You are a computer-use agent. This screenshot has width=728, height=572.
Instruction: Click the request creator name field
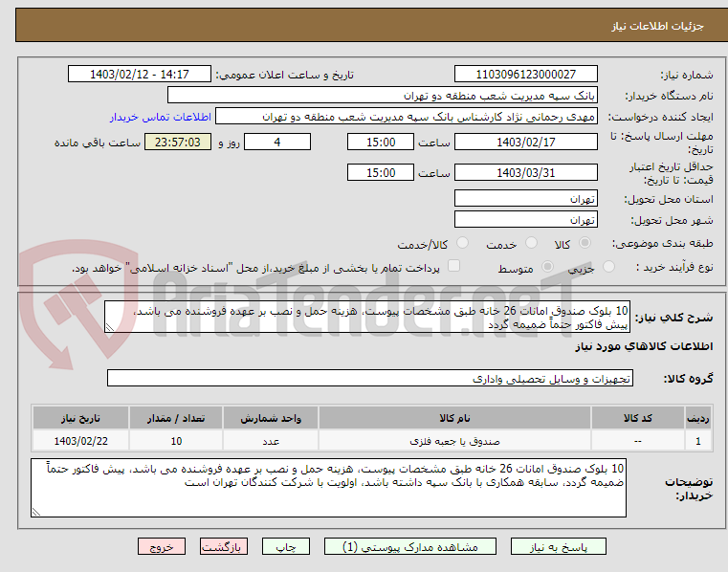click(x=407, y=117)
